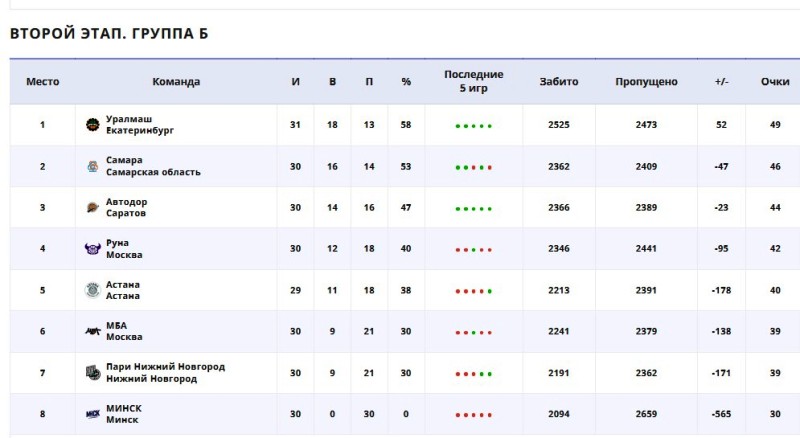This screenshot has width=800, height=438.
Task: Open the Самара Самарская область team link
Action: click(153, 166)
